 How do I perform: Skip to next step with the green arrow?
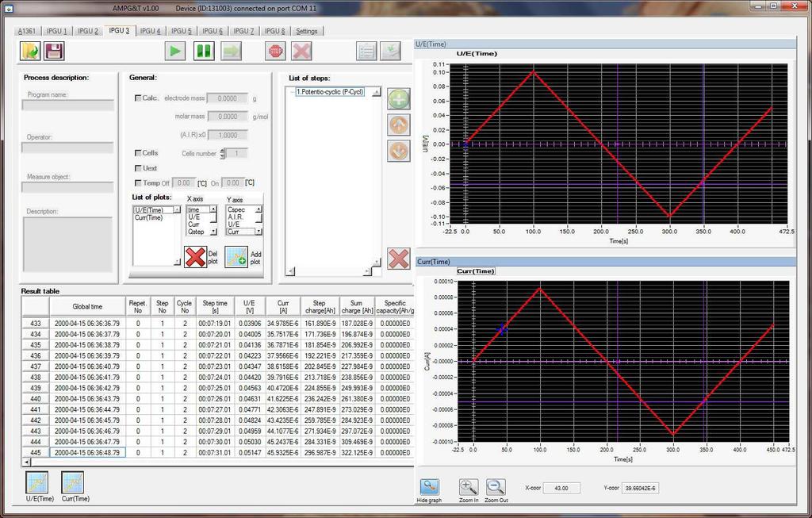point(231,52)
